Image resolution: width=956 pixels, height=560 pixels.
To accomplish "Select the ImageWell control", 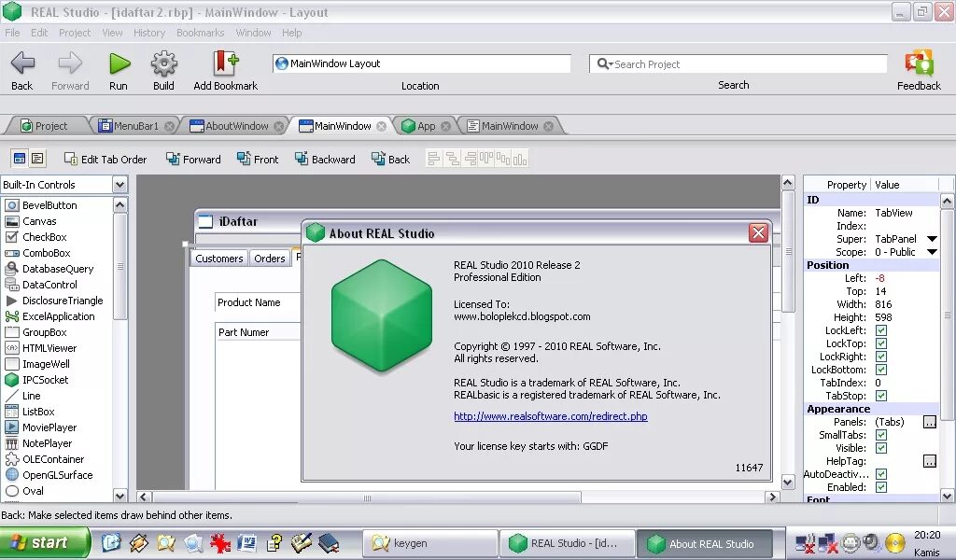I will click(46, 364).
